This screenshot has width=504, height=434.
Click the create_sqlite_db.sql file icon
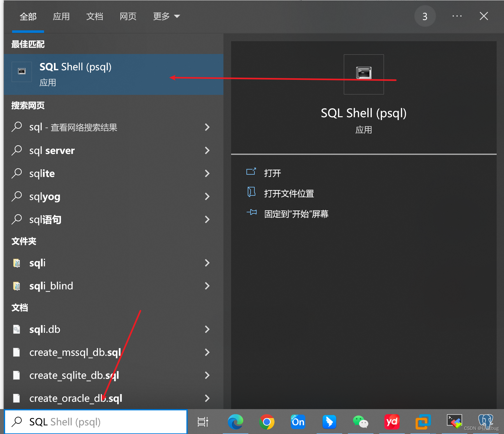click(17, 375)
